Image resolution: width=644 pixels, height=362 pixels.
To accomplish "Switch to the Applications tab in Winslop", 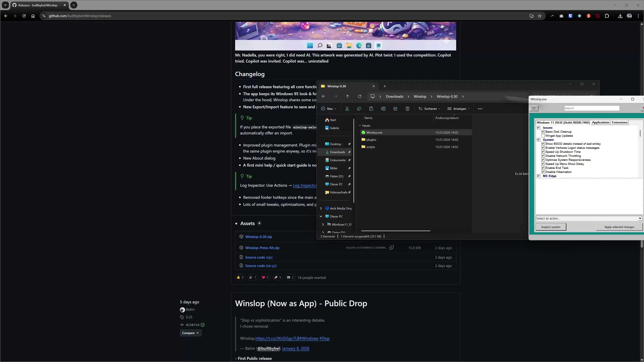I will [x=601, y=122].
